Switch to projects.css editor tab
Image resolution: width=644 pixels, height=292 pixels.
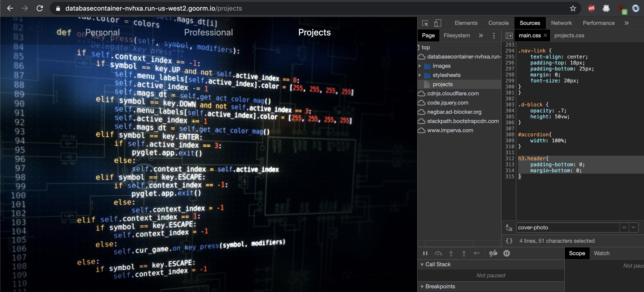click(x=569, y=35)
